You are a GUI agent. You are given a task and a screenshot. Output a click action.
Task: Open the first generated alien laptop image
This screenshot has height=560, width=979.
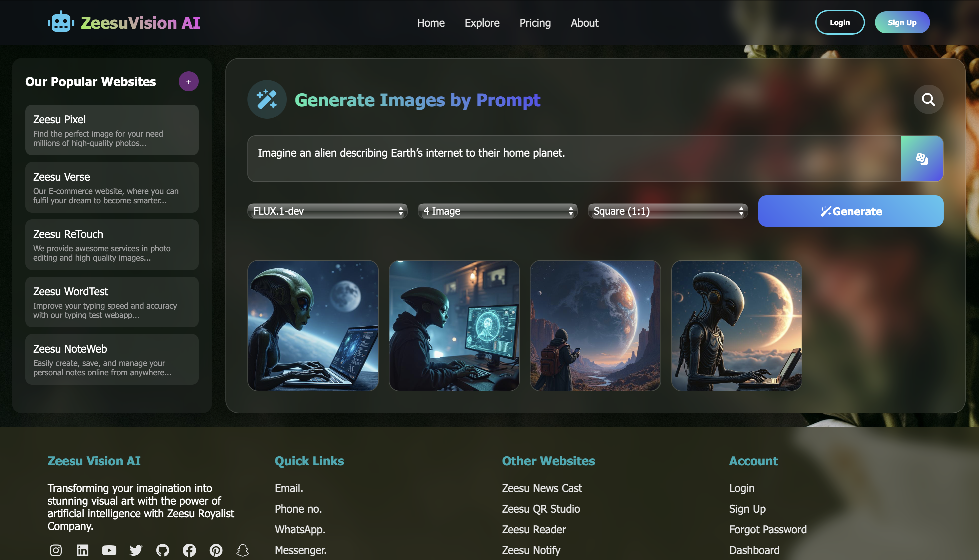pos(313,326)
